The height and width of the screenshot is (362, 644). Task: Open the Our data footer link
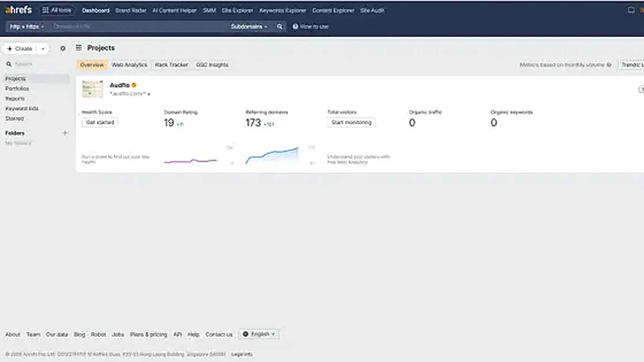tap(57, 334)
